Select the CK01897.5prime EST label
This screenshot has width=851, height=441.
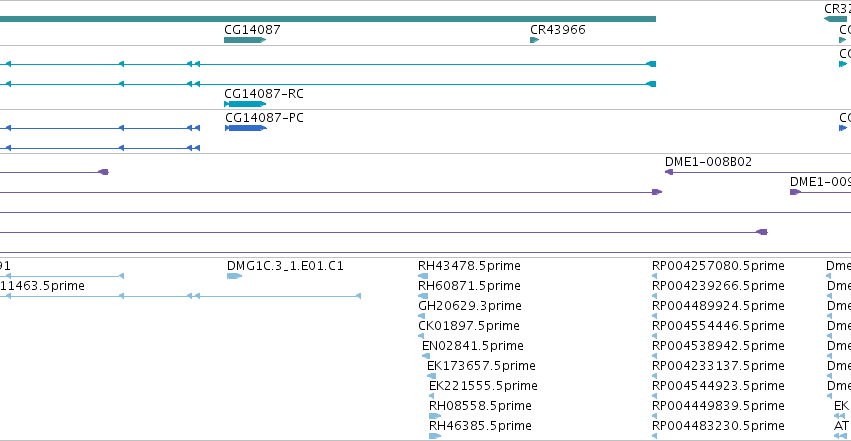469,326
